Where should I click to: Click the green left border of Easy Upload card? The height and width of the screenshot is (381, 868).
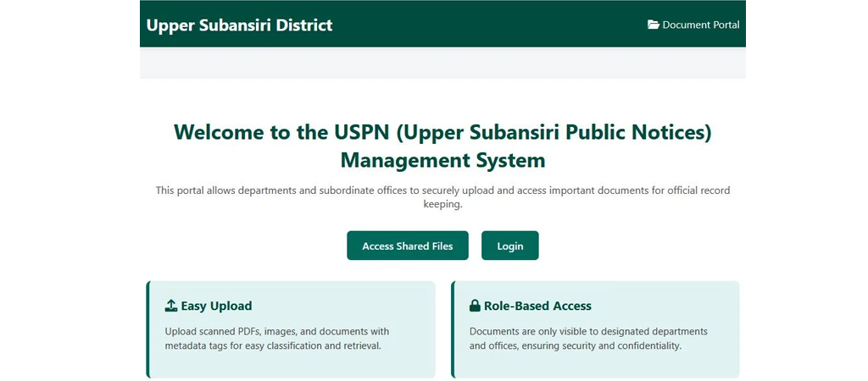(147, 329)
